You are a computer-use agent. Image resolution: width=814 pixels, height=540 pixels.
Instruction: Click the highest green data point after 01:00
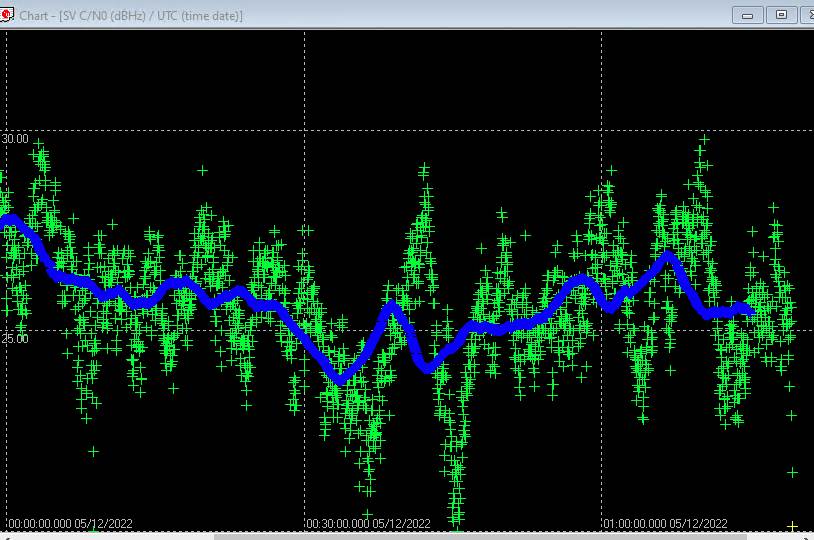(704, 140)
